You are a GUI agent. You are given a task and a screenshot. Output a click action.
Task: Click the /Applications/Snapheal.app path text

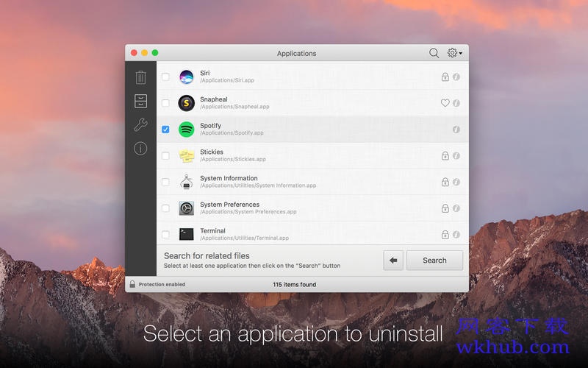pos(234,107)
